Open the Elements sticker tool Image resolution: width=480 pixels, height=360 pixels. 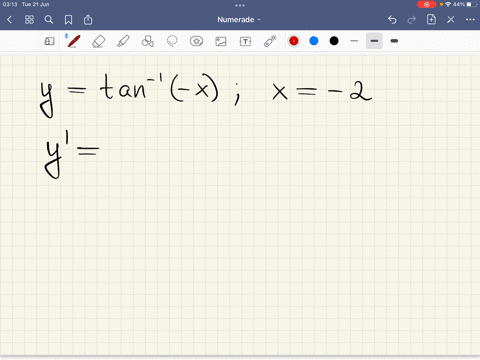196,41
